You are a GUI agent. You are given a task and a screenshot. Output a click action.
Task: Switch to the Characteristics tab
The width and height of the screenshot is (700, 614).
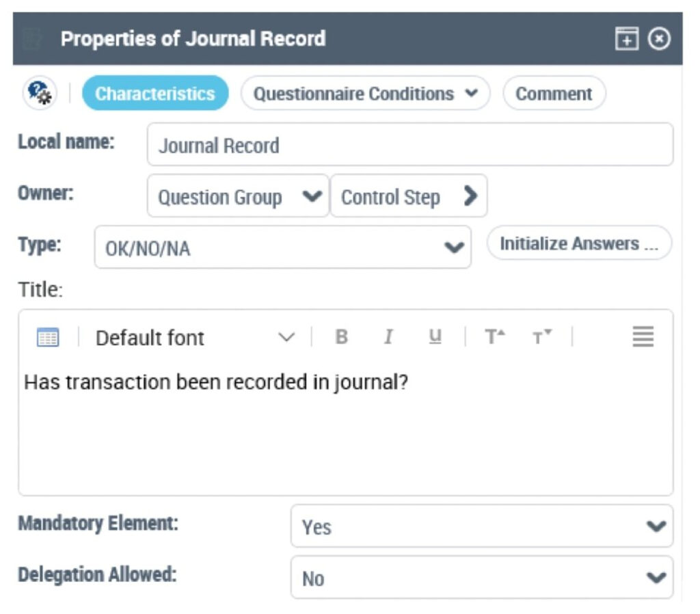click(155, 94)
